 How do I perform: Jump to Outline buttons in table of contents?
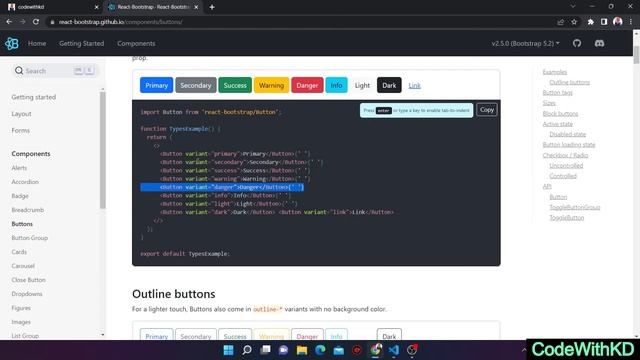pyautogui.click(x=569, y=82)
